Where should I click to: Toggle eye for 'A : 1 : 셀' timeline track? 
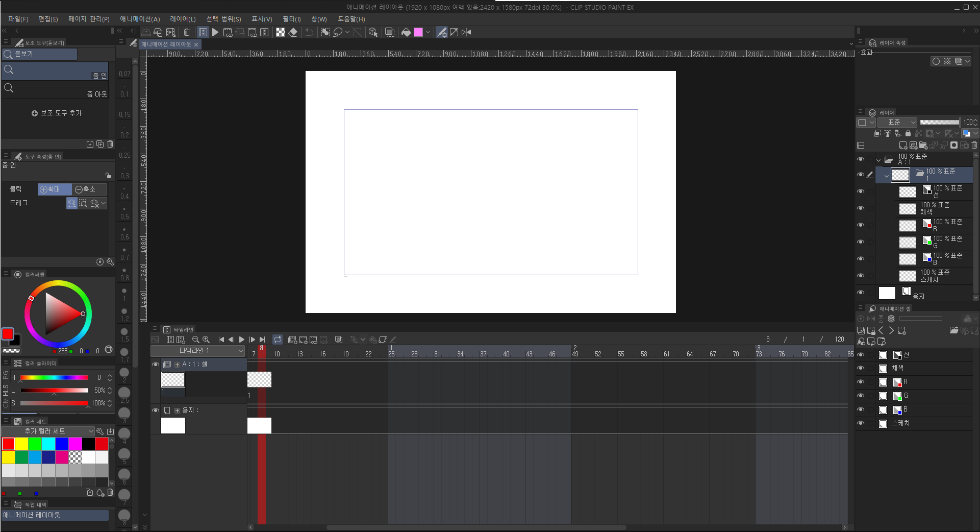(156, 365)
